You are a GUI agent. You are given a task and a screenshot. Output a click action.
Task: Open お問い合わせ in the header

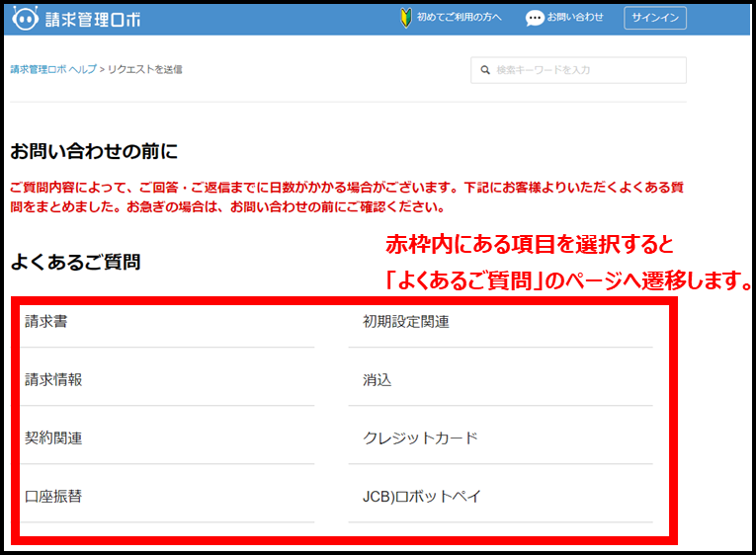(575, 18)
